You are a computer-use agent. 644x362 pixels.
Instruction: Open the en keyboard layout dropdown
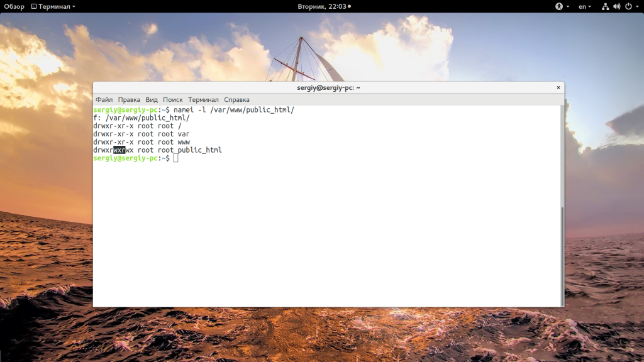tap(585, 6)
